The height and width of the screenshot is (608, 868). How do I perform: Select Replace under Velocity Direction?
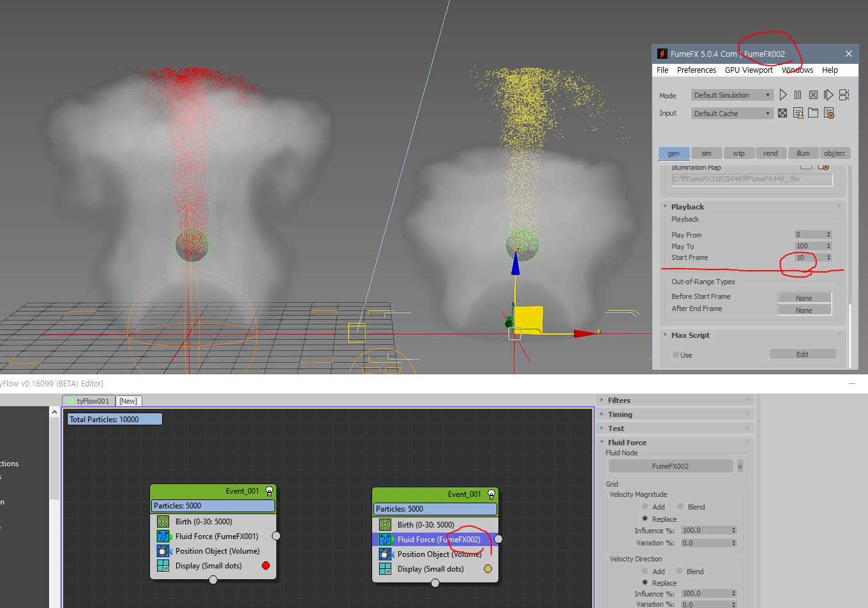[645, 582]
